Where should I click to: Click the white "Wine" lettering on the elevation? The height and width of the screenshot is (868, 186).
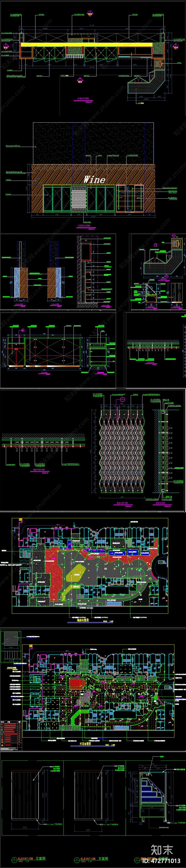(94, 179)
